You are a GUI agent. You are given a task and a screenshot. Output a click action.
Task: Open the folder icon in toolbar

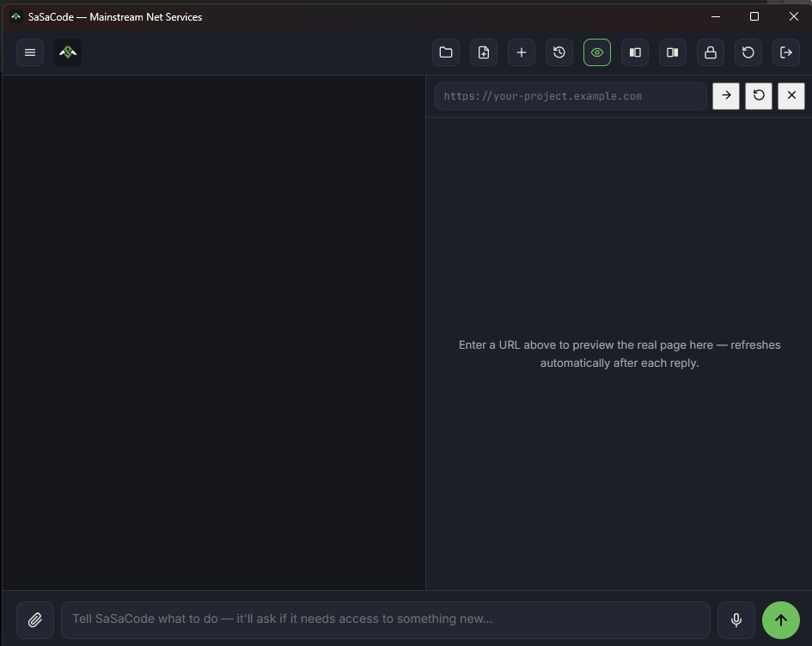click(446, 52)
